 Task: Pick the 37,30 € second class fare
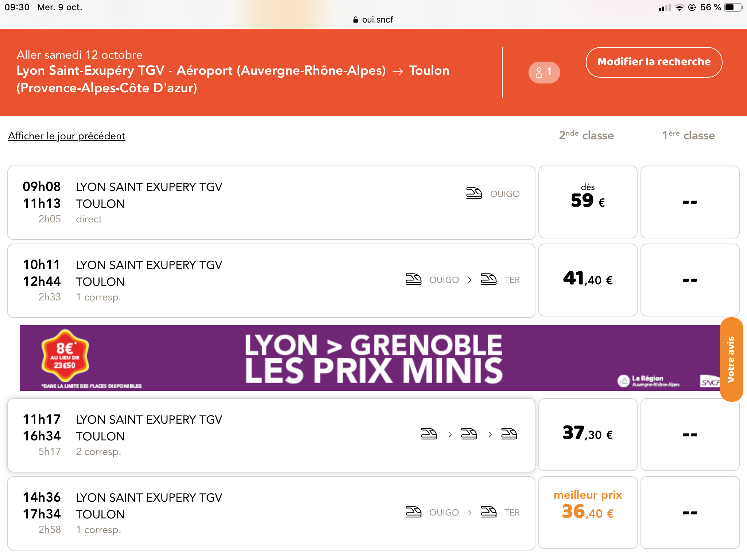(588, 434)
